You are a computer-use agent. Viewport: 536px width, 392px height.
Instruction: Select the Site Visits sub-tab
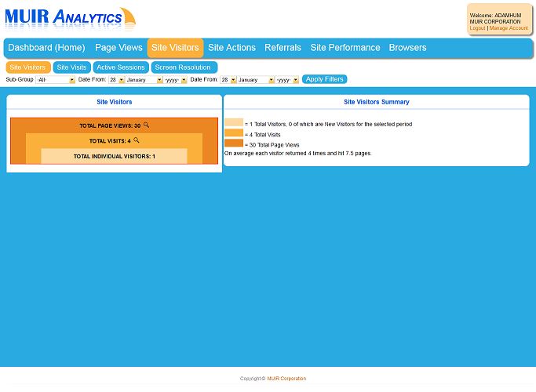(71, 67)
